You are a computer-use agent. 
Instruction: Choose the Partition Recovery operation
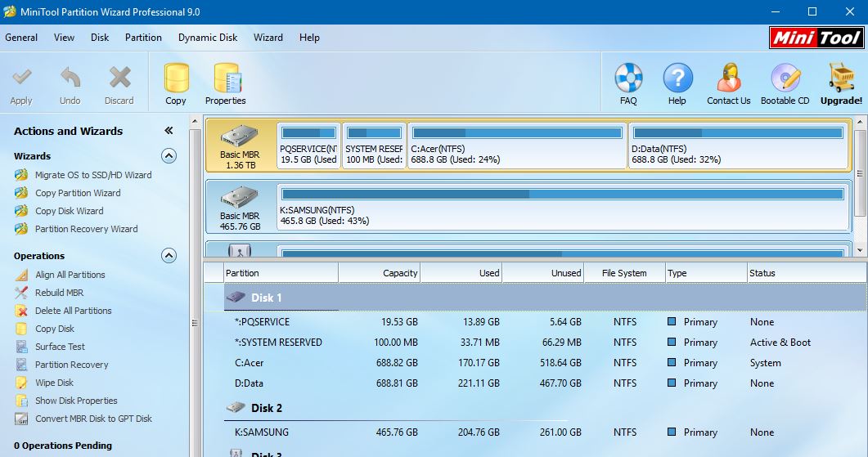71,365
